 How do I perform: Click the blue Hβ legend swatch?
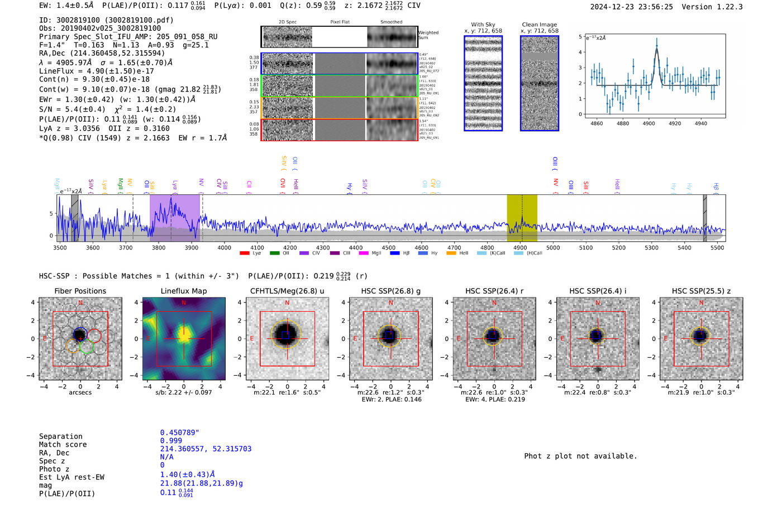[395, 253]
